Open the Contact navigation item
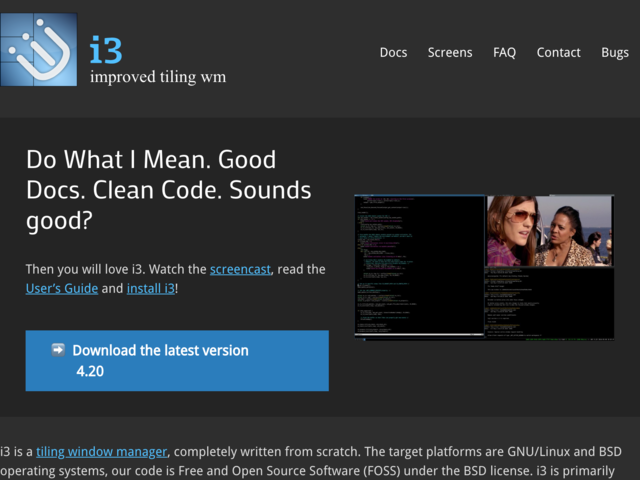 click(x=558, y=52)
